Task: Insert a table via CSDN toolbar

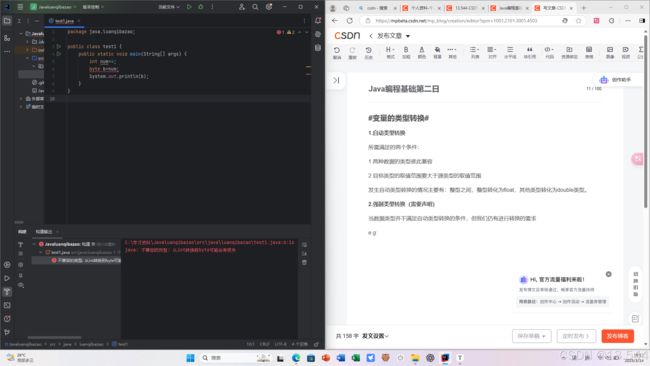Action: click(x=589, y=52)
